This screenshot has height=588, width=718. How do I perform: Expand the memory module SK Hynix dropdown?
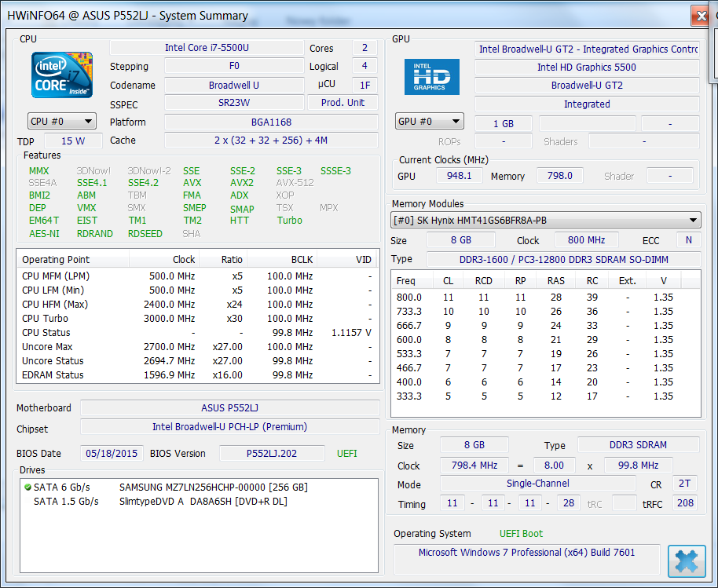(x=545, y=221)
